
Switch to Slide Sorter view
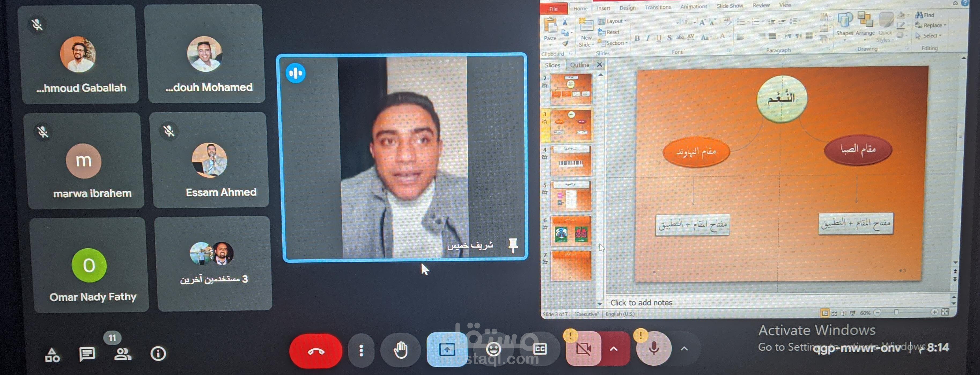(834, 313)
